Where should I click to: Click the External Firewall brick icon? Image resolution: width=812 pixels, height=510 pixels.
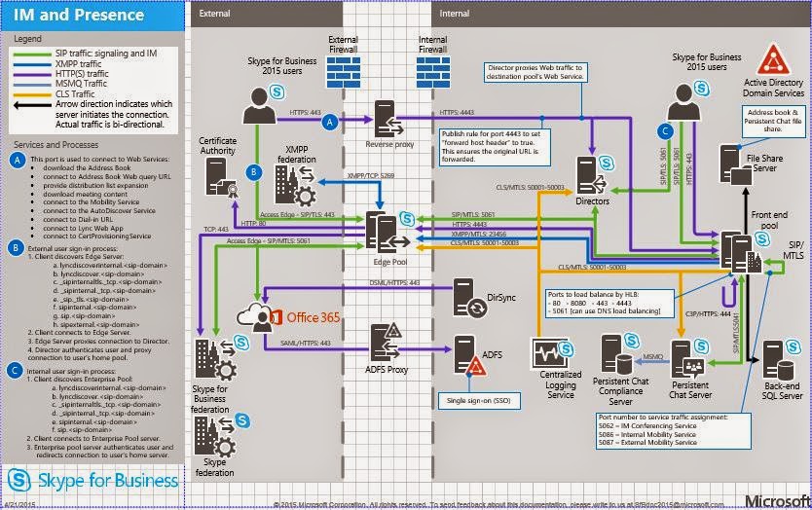[343, 72]
